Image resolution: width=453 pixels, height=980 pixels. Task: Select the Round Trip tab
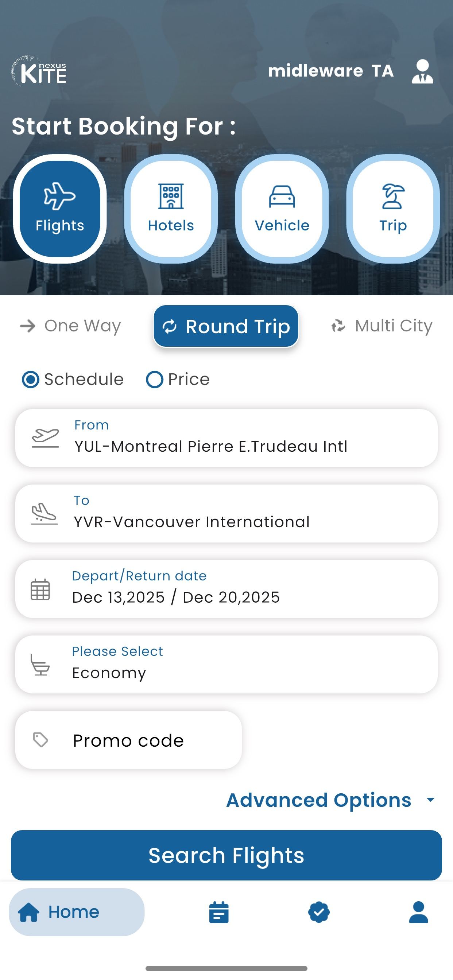[x=226, y=326]
